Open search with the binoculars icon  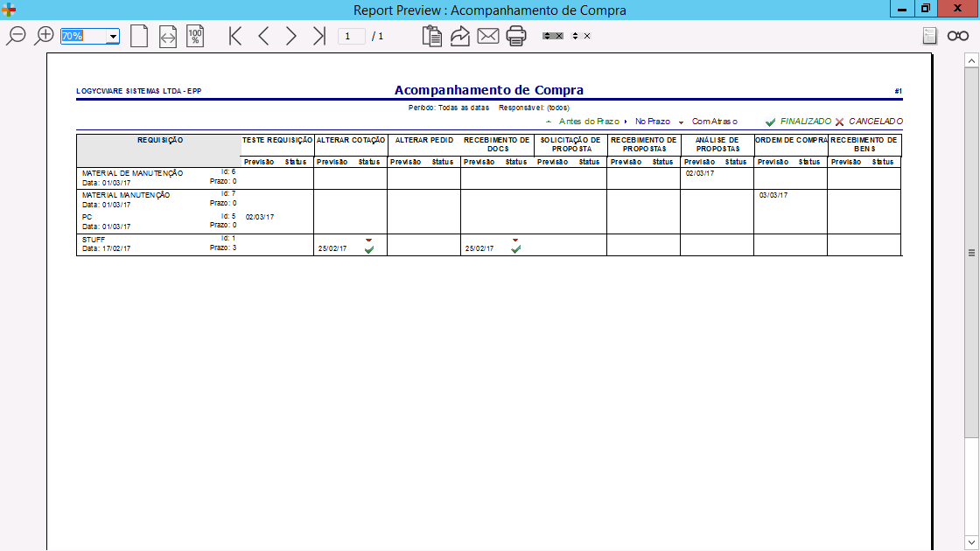coord(957,36)
